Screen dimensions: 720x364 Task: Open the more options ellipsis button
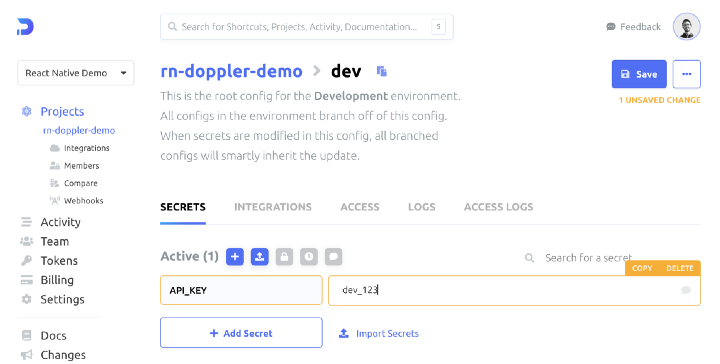(x=686, y=74)
